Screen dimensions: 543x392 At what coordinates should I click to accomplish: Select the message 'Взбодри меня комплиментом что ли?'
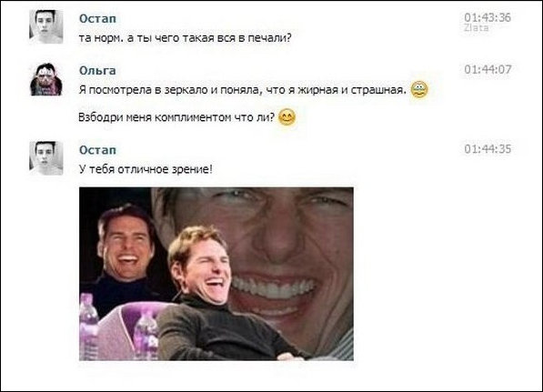tap(176, 117)
